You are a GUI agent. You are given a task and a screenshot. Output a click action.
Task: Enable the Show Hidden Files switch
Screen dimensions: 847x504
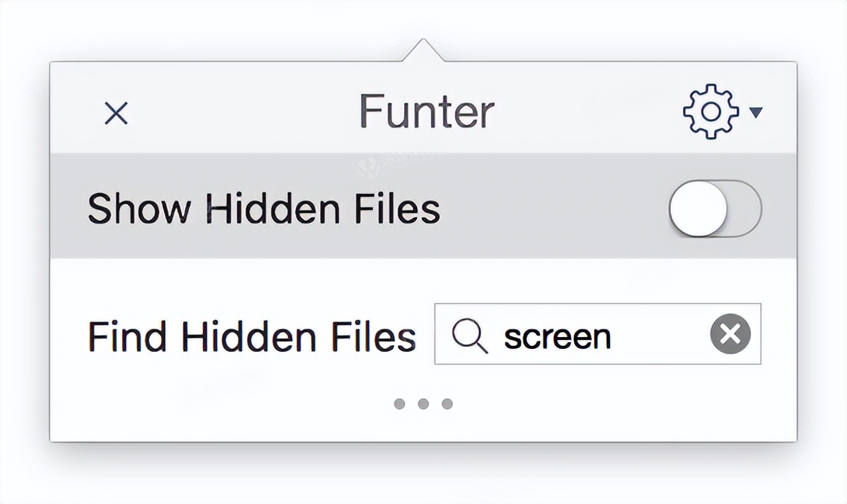[712, 210]
